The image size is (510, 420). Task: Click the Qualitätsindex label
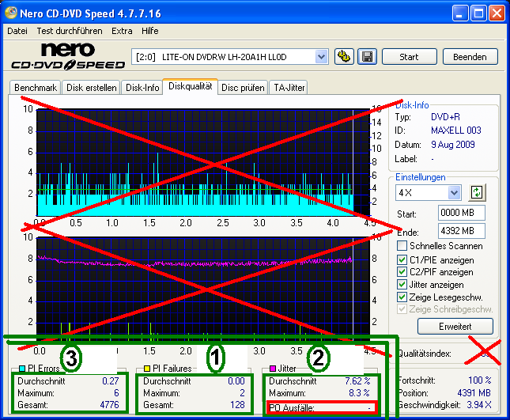coord(425,354)
